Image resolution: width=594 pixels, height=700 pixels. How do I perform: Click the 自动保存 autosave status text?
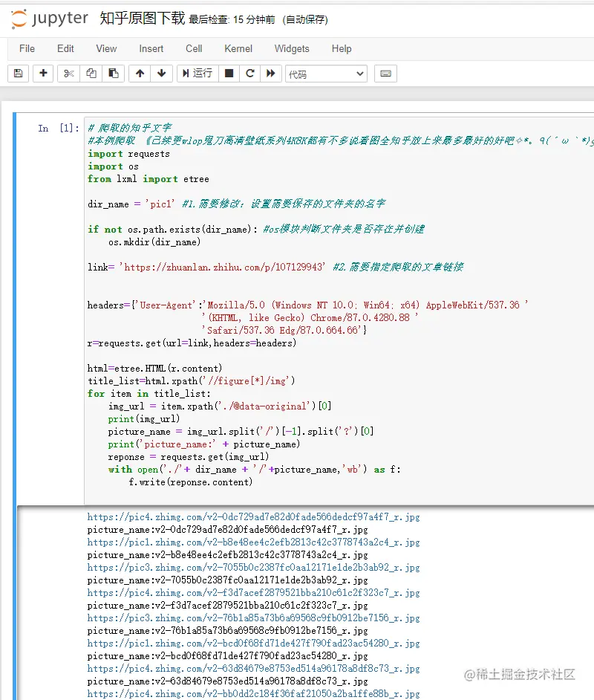tap(305, 19)
